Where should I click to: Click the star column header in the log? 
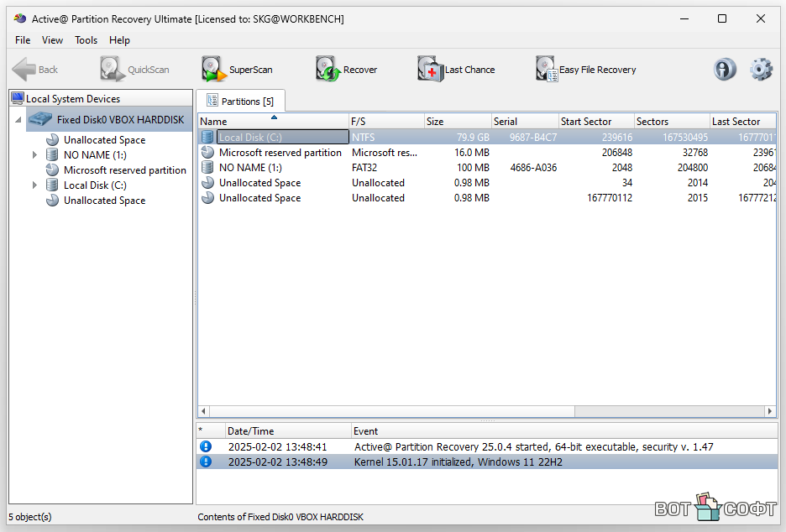211,430
